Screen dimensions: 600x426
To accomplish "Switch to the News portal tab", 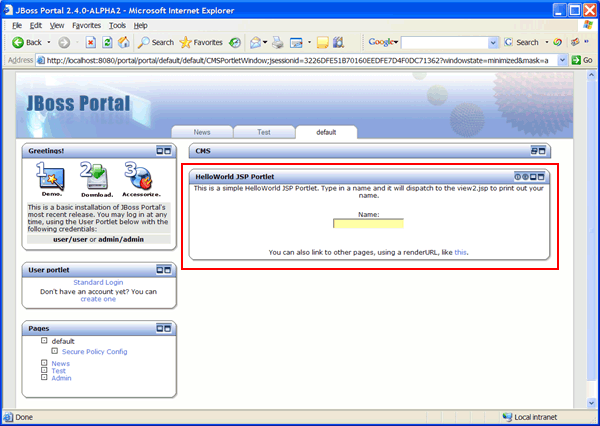I will tap(202, 132).
